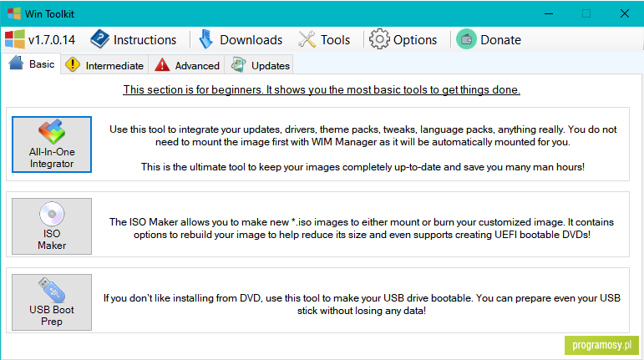Click the v1.7.0.14 version label

pyautogui.click(x=52, y=40)
